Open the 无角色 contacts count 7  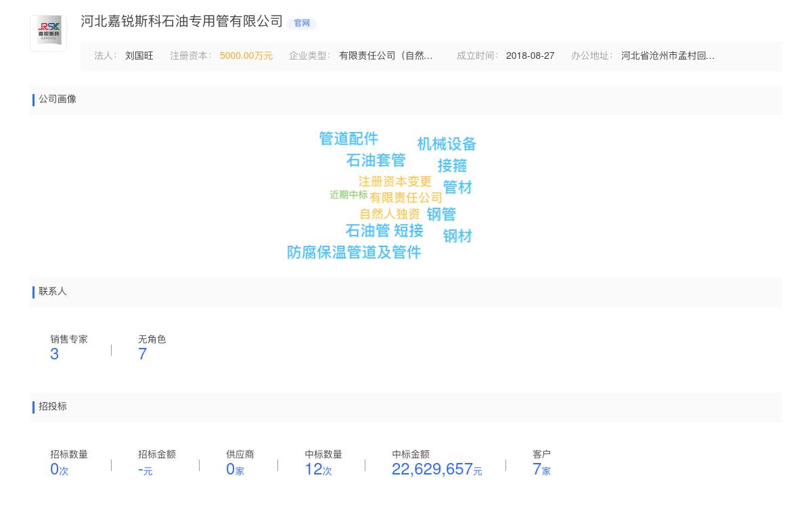pos(142,354)
